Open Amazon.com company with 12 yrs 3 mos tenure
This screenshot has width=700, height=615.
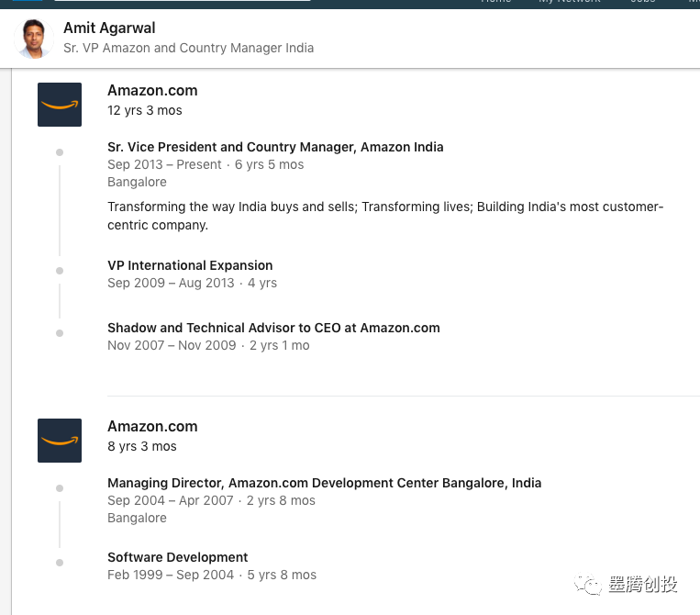click(152, 91)
